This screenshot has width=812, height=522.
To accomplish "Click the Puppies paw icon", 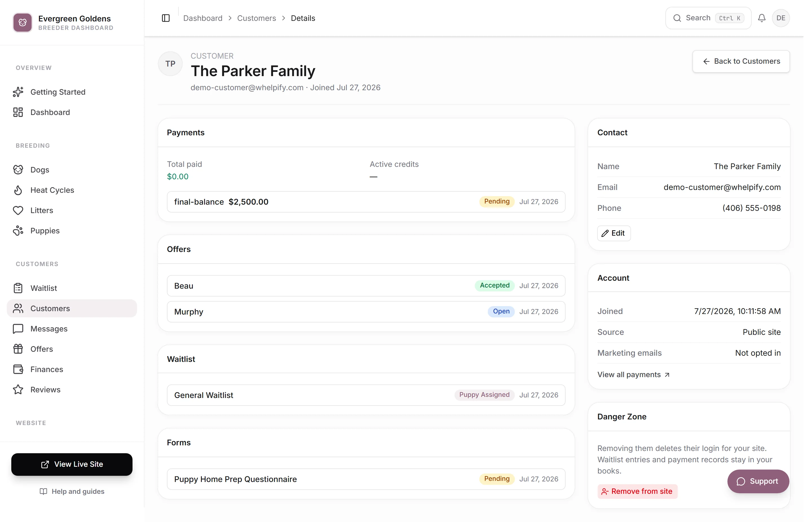I will coord(18,231).
